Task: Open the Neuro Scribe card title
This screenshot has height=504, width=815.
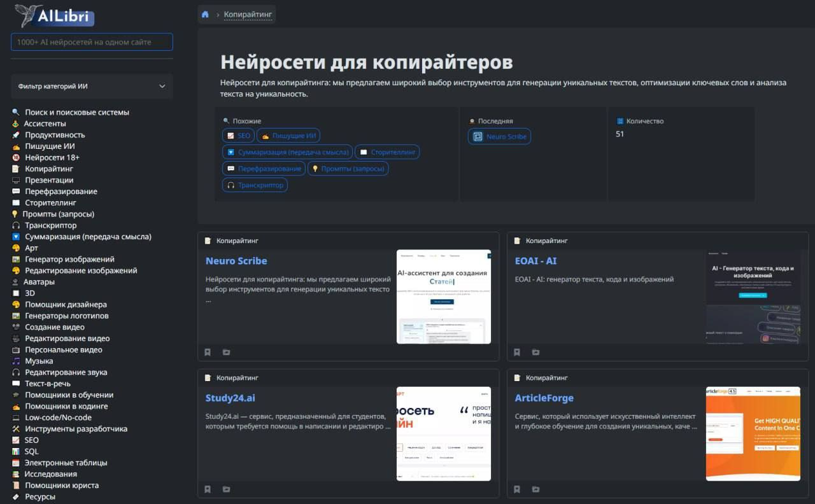Action: 236,261
